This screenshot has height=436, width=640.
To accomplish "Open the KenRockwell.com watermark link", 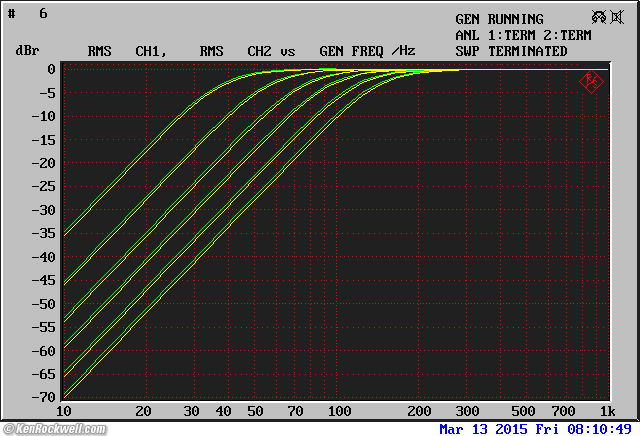I will tap(53, 428).
